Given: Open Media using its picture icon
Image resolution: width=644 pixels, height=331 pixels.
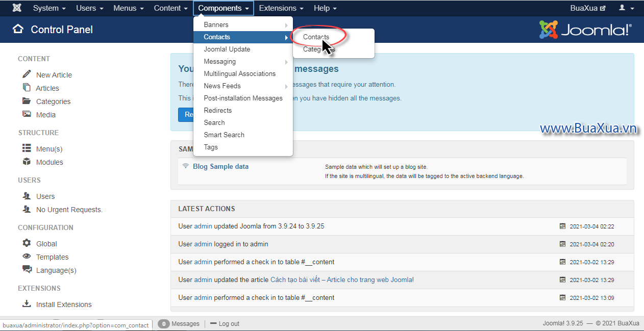Looking at the screenshot, I should pos(27,114).
